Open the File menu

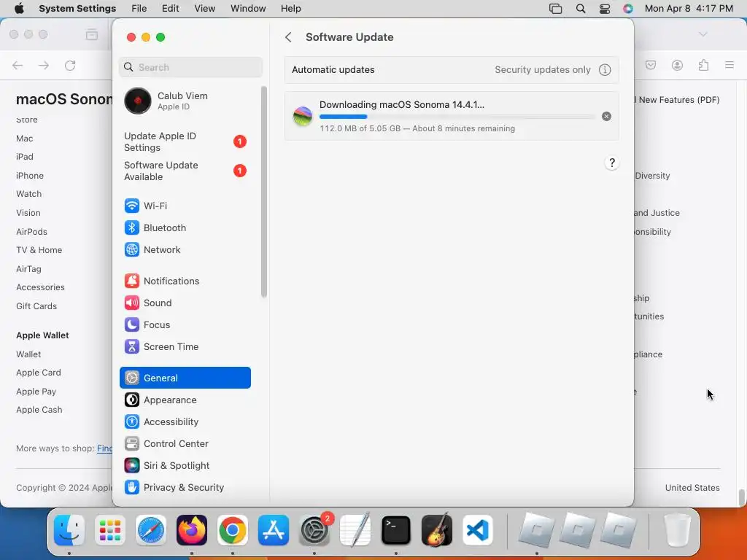pyautogui.click(x=139, y=9)
